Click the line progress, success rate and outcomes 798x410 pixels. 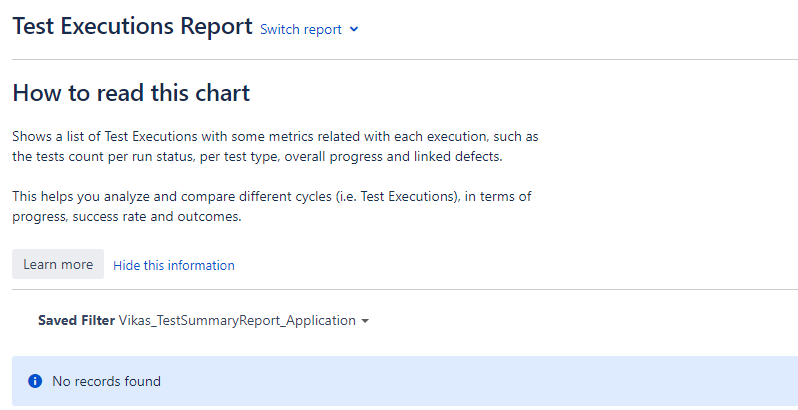click(x=127, y=216)
